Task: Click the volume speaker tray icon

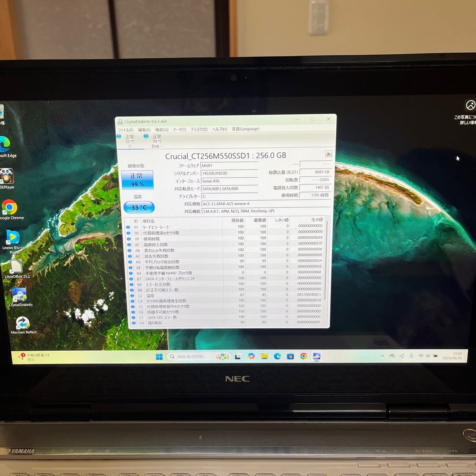Action: tap(428, 356)
